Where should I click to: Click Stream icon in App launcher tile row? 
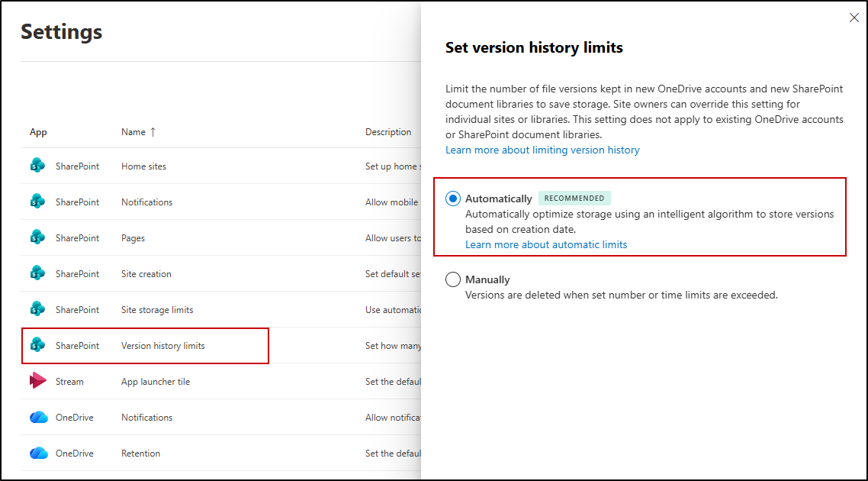38,381
